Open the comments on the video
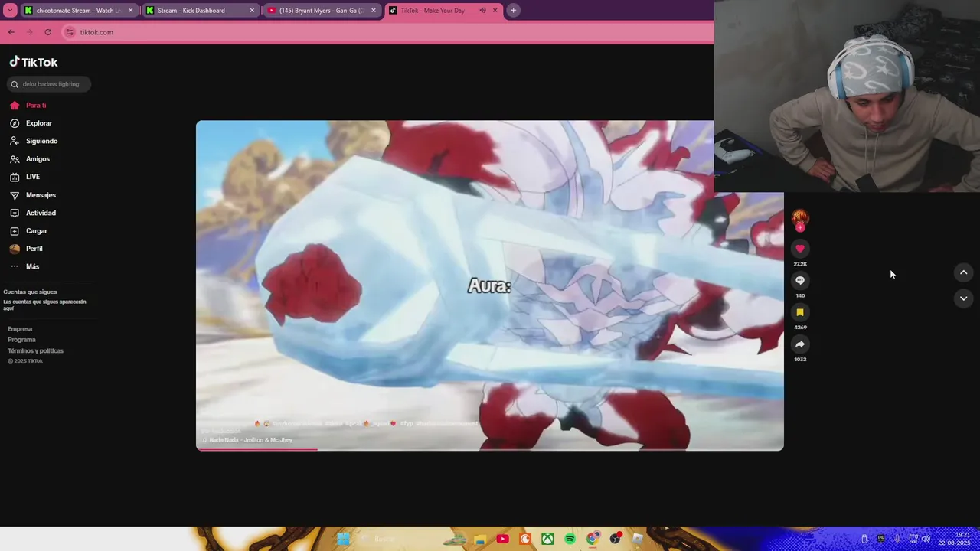 pos(800,280)
